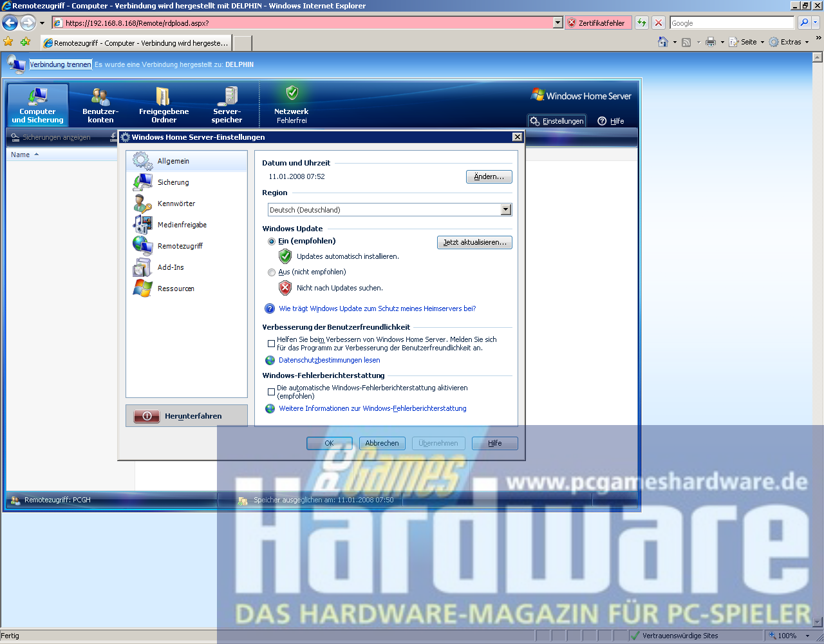Add to Favorites star-plus icon
The width and height of the screenshot is (824, 644).
click(25, 42)
